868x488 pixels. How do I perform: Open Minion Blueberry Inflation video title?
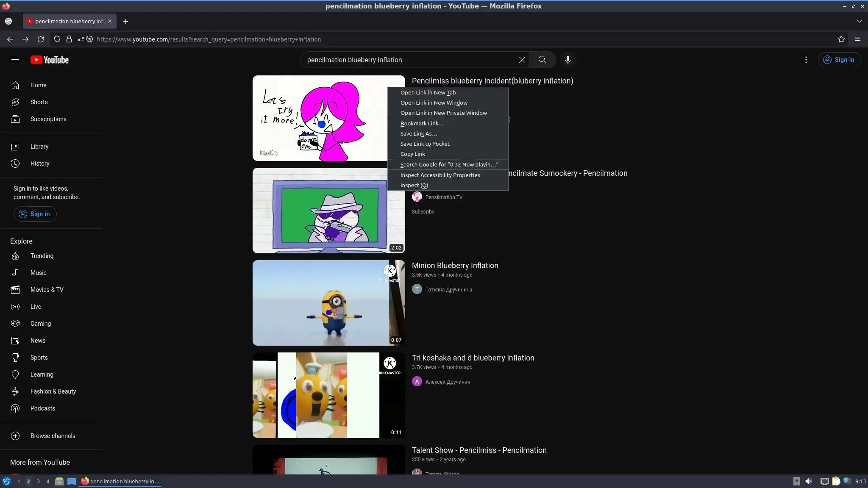tap(455, 266)
